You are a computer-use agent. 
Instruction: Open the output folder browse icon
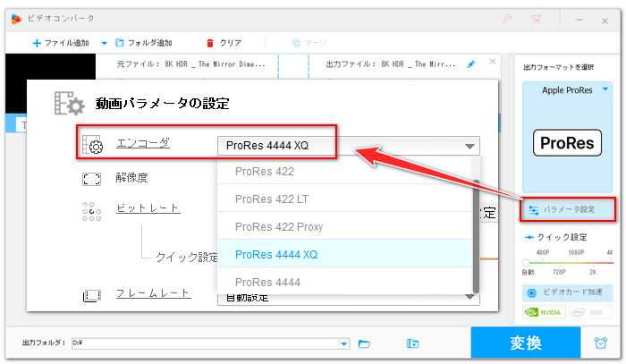[x=364, y=343]
